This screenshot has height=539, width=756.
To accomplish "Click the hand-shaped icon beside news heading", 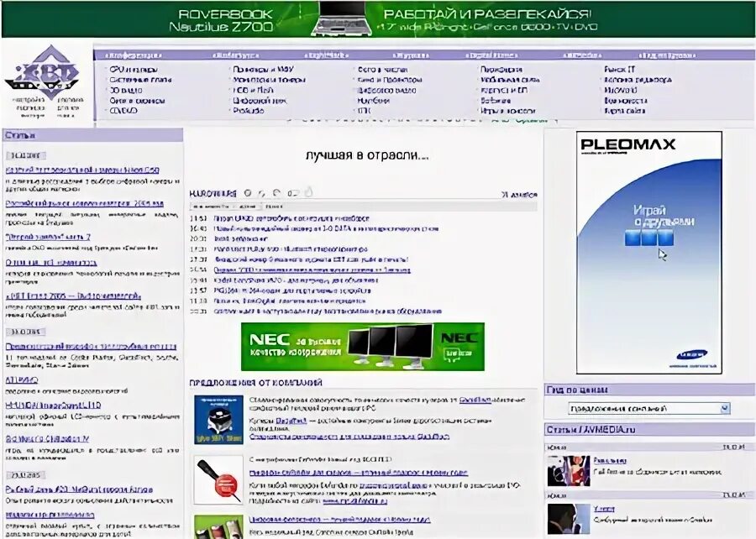I will [308, 192].
